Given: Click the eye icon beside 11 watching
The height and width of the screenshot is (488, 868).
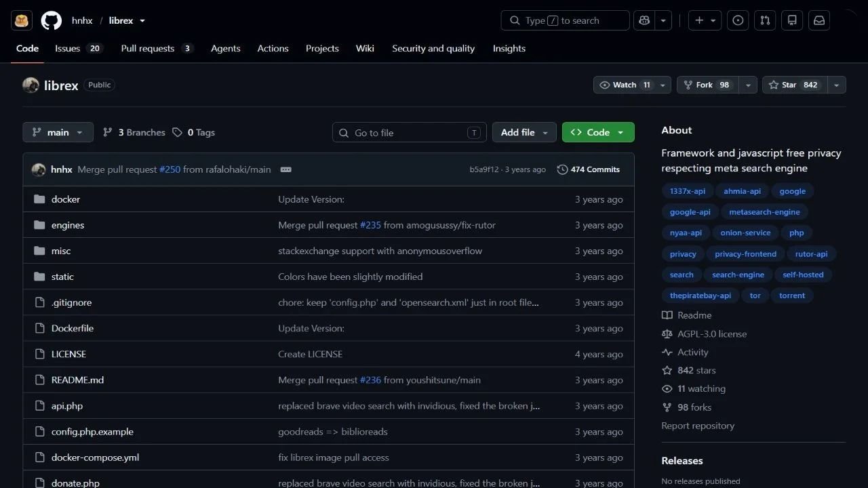Looking at the screenshot, I should pyautogui.click(x=667, y=388).
